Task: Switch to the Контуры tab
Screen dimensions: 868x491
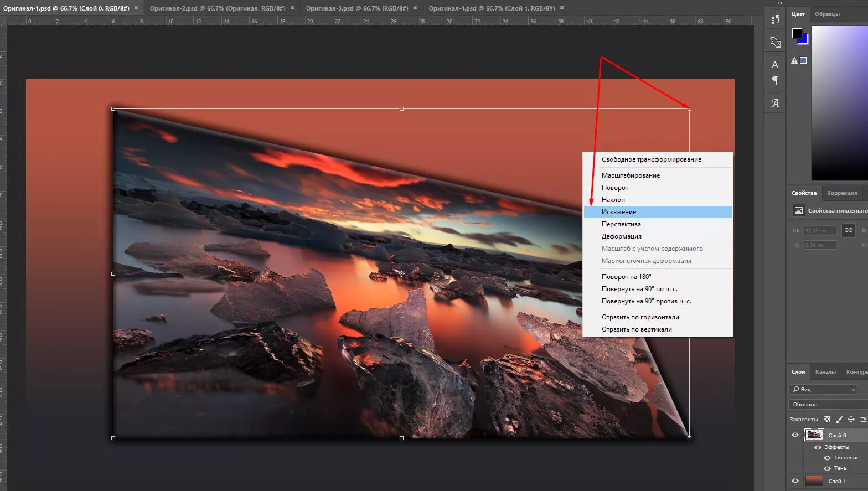Action: point(856,372)
